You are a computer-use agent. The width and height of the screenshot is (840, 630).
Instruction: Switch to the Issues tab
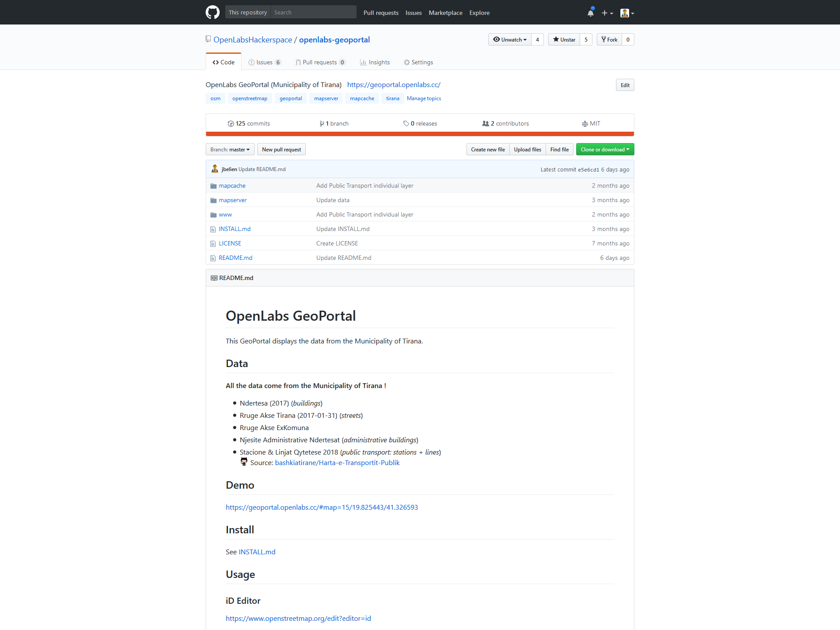(264, 63)
